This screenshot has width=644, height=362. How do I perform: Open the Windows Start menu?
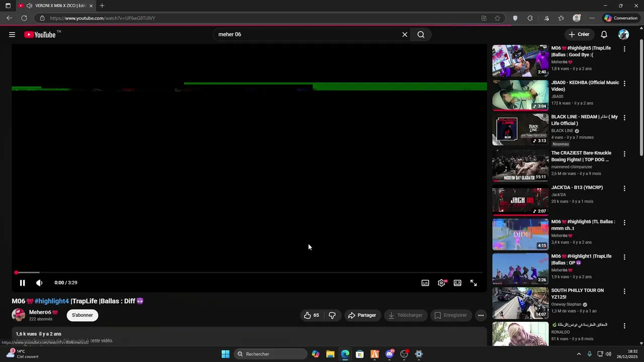[x=225, y=354]
